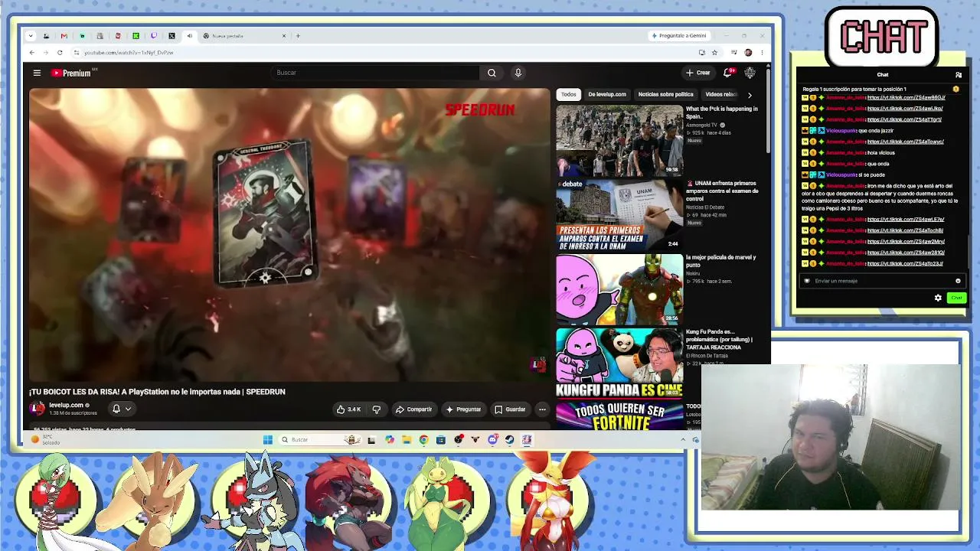Open the YouTube account avatar menu
Viewport: 980px width, 551px height.
click(x=750, y=73)
